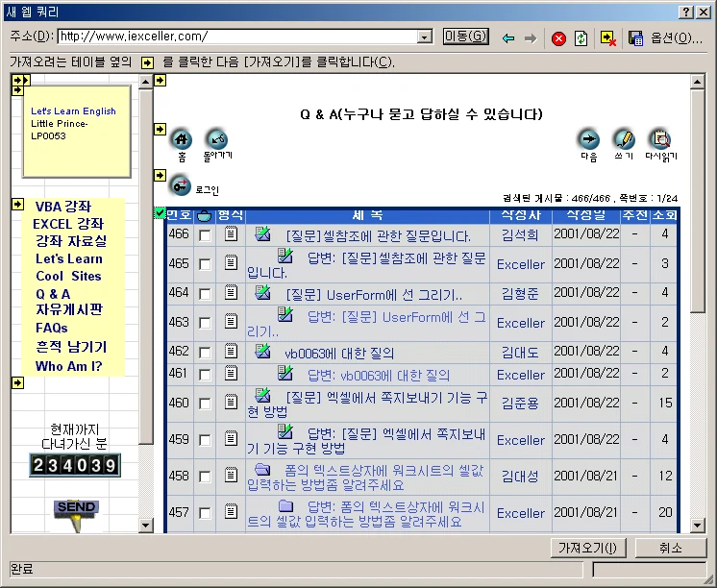Screen dimensions: 717x588
Task: Open the 강좌 자료실 menu link
Action: pyautogui.click(x=71, y=241)
